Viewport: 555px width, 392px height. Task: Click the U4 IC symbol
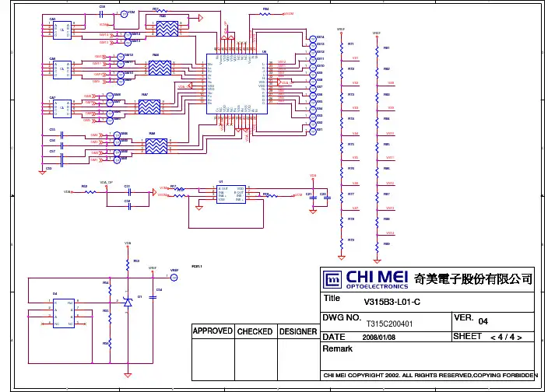pyautogui.click(x=62, y=312)
